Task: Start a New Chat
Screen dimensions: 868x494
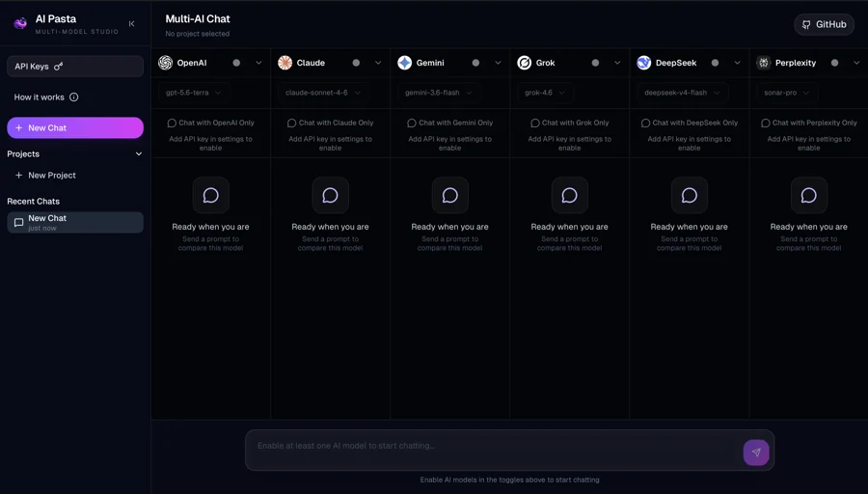Action: tap(75, 128)
